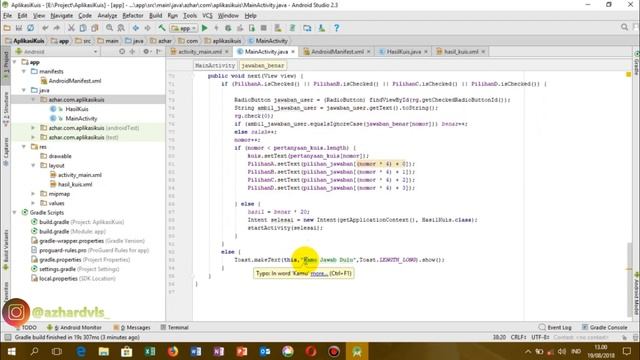The width and height of the screenshot is (640, 360).
Task: Click the Undo arrow icon
Action: (x=45, y=28)
